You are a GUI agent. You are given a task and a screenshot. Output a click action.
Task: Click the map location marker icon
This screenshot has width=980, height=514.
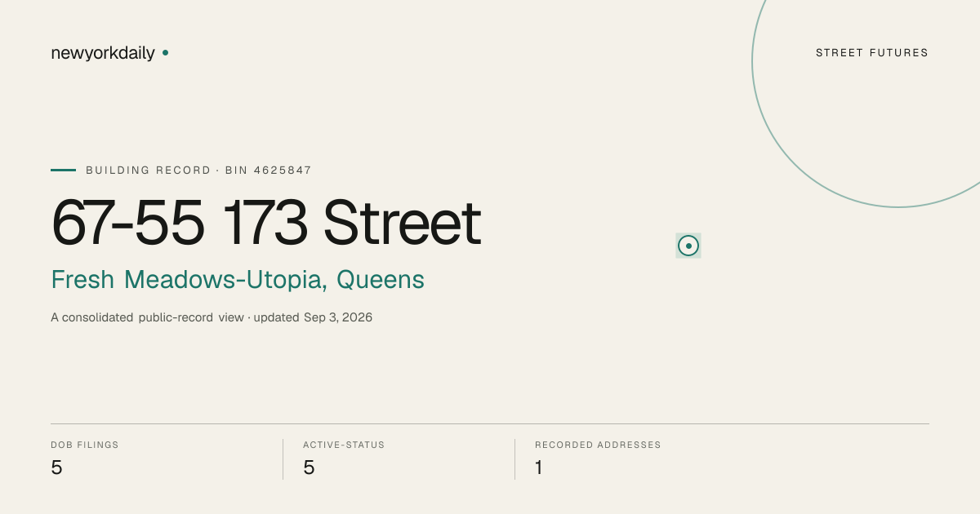click(688, 246)
